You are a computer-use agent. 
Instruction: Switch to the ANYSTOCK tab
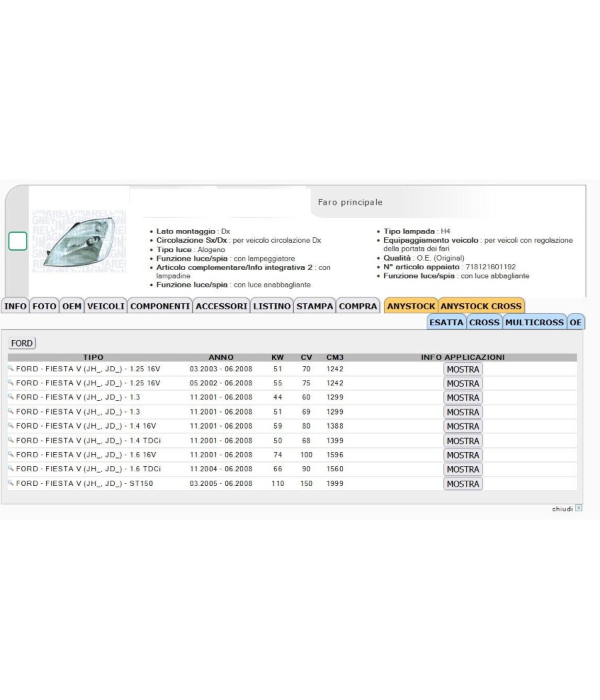pos(411,306)
